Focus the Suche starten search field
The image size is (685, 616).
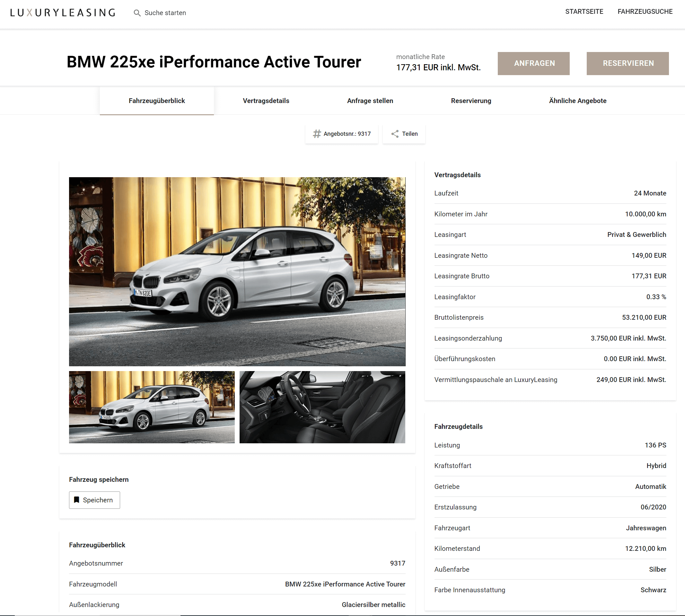coord(165,13)
